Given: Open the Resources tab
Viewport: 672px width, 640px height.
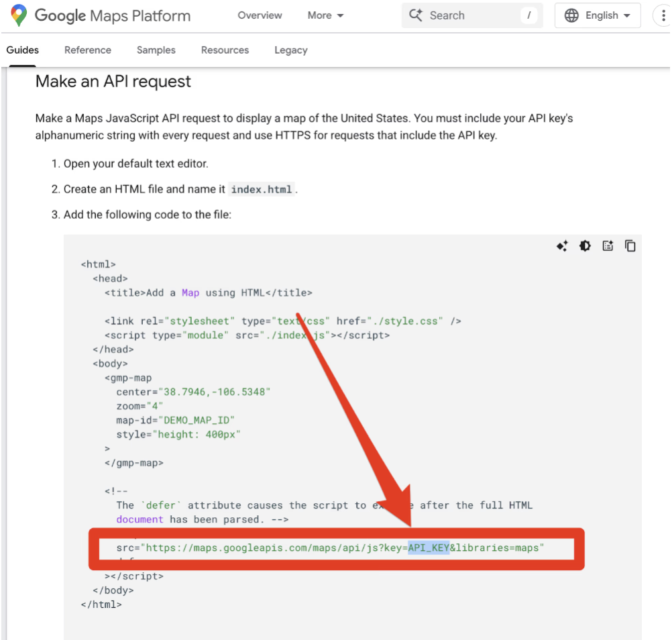Looking at the screenshot, I should [x=225, y=50].
